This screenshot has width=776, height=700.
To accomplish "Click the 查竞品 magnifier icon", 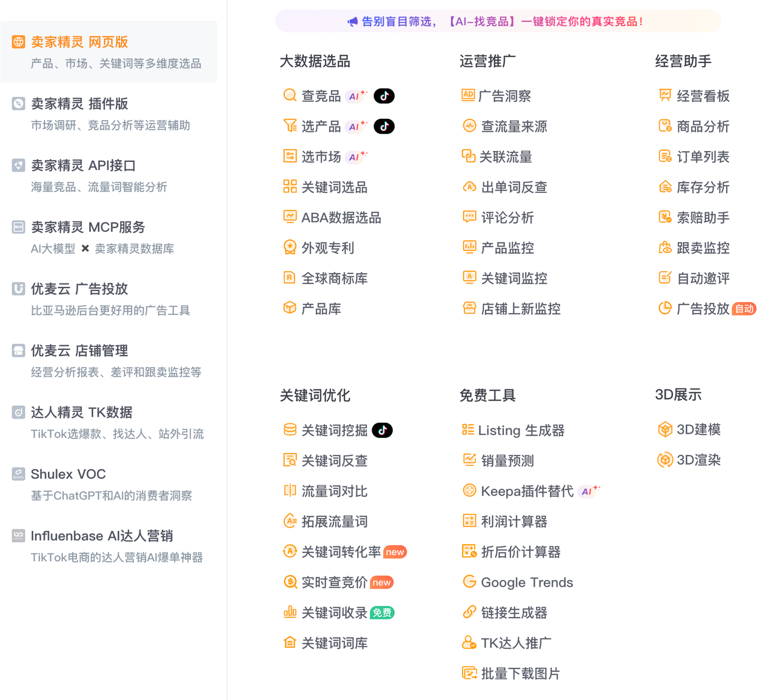I will [290, 96].
